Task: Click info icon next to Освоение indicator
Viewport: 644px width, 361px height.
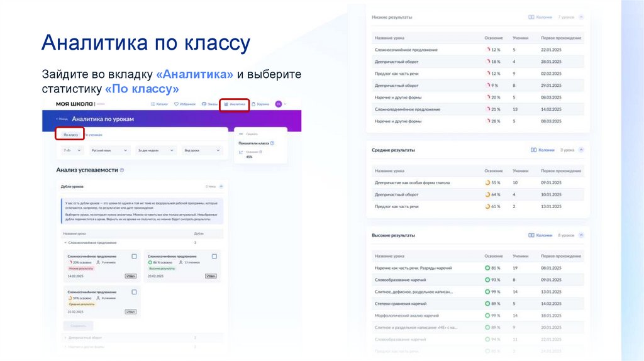Action: [x=261, y=152]
